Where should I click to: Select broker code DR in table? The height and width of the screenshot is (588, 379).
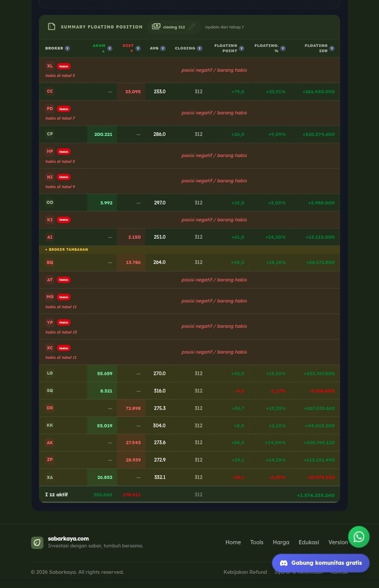(x=50, y=408)
